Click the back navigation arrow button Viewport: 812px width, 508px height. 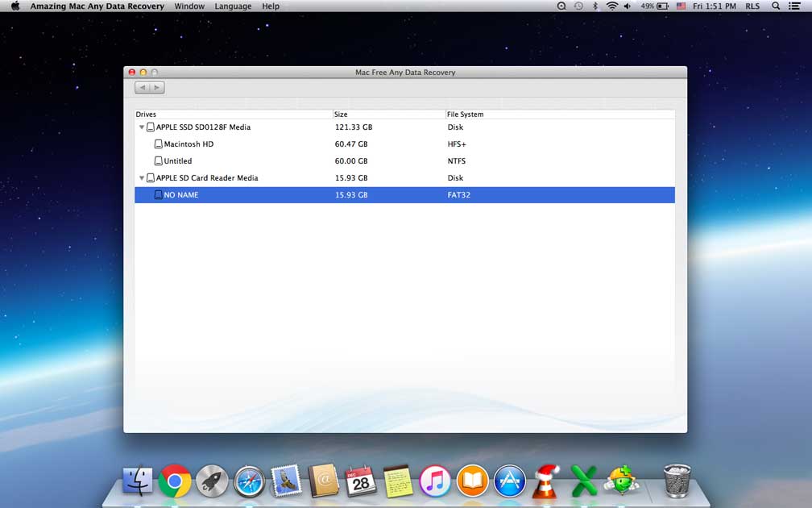coord(143,87)
